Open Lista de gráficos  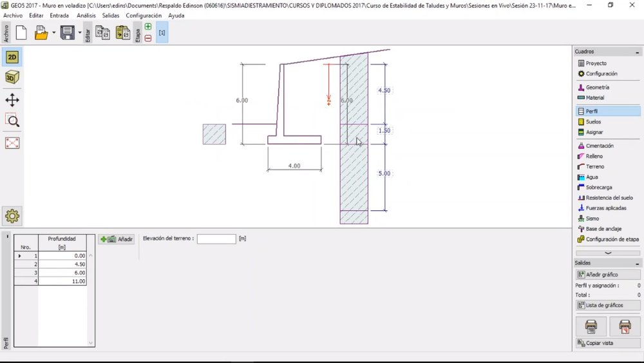pyautogui.click(x=608, y=305)
